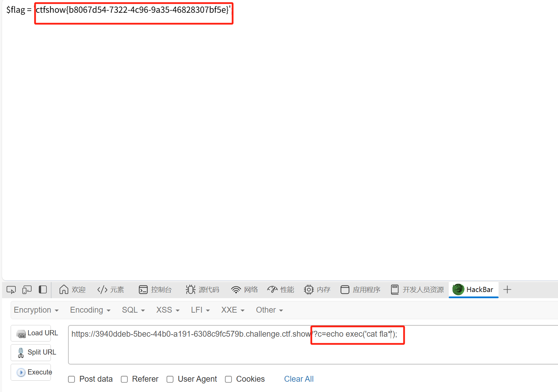Expand the LFI dropdown menu
Screen dimensions: 558x392
click(x=200, y=310)
